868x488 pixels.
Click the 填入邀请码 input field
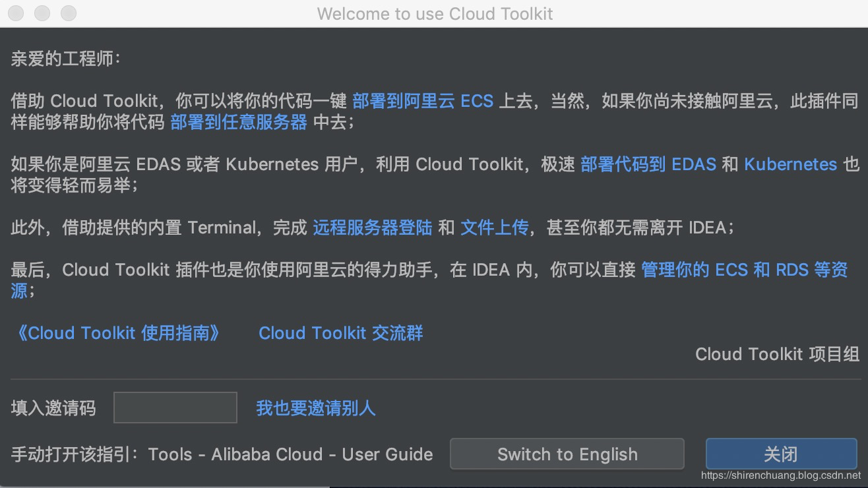175,407
